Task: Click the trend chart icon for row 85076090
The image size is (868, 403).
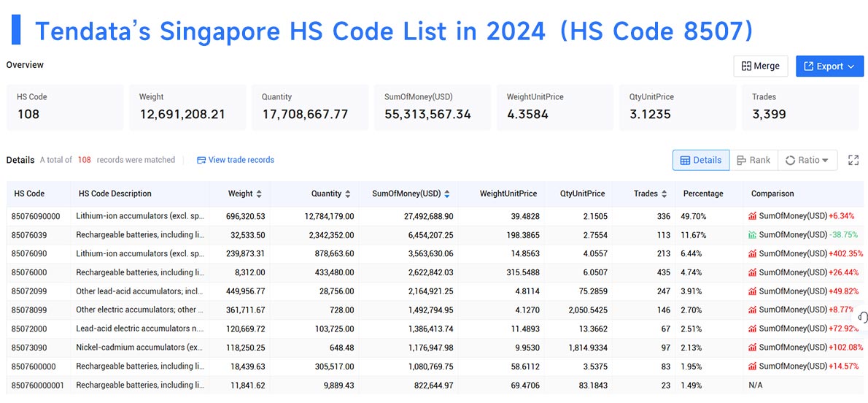Action: pyautogui.click(x=752, y=254)
